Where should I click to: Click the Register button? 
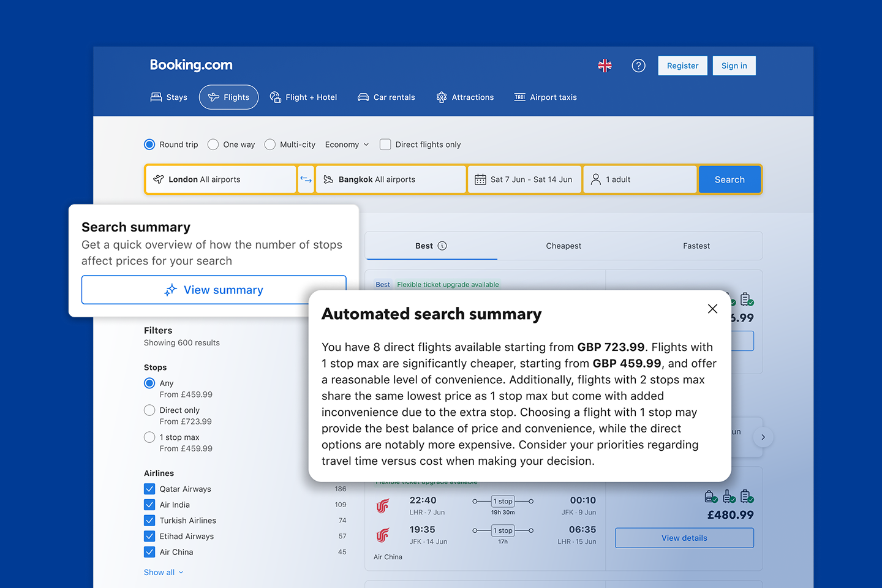pos(682,66)
